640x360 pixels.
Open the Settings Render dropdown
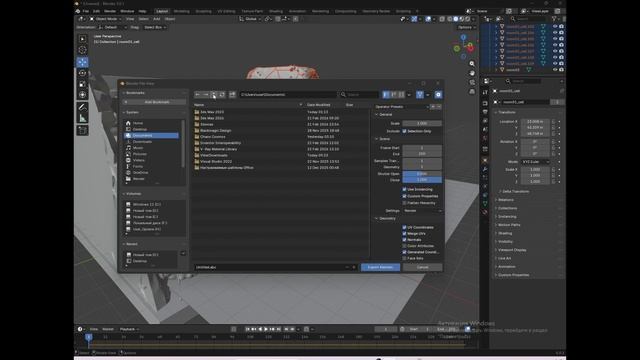coord(422,211)
